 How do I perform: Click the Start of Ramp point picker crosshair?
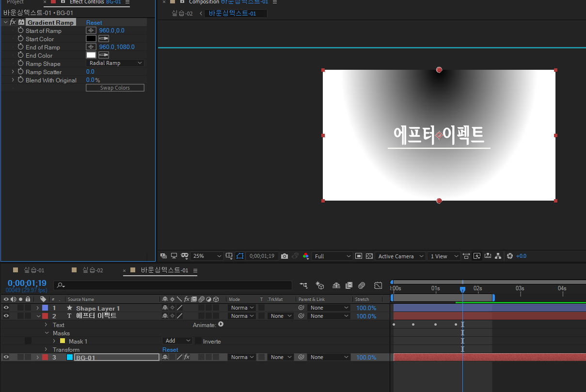coord(91,31)
